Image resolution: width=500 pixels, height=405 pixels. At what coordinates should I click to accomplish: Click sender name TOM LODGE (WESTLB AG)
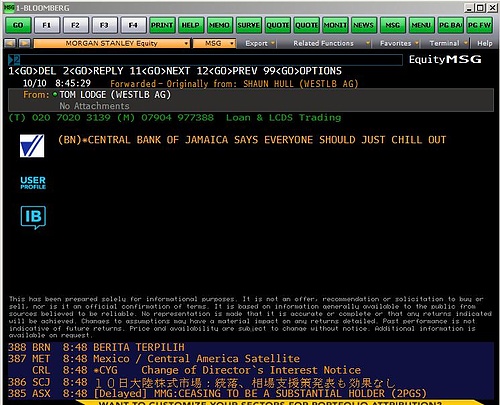tap(115, 95)
